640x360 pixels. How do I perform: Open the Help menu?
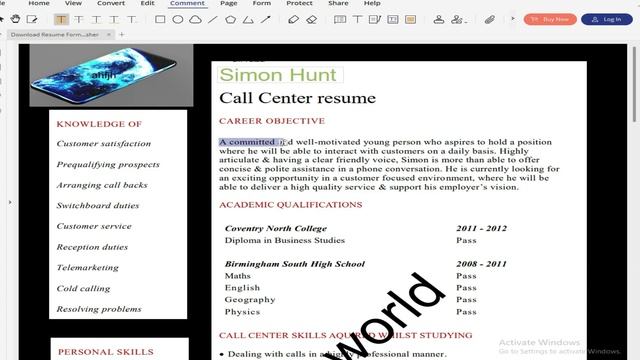coord(372,3)
